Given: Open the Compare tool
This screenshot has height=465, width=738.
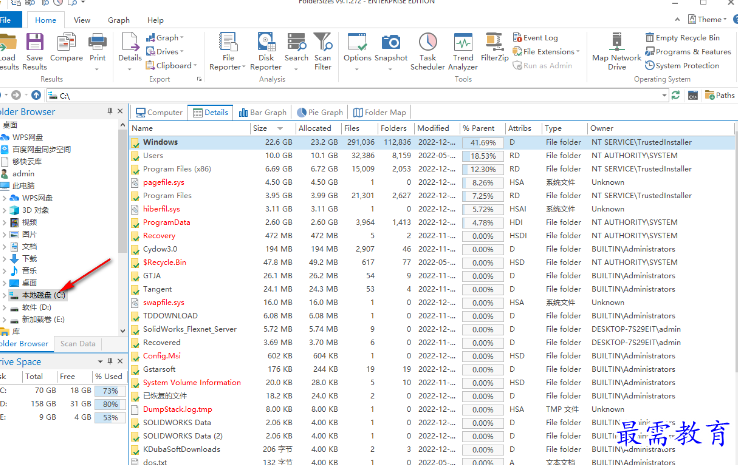Looking at the screenshot, I should tap(66, 47).
